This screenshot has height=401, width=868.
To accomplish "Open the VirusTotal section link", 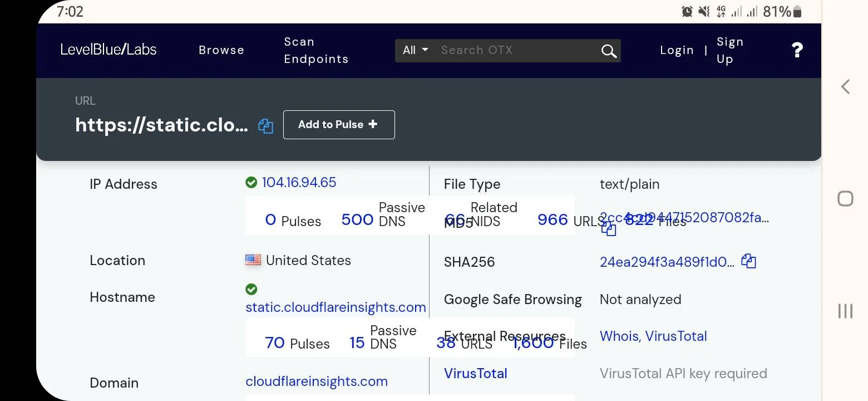I will (476, 373).
